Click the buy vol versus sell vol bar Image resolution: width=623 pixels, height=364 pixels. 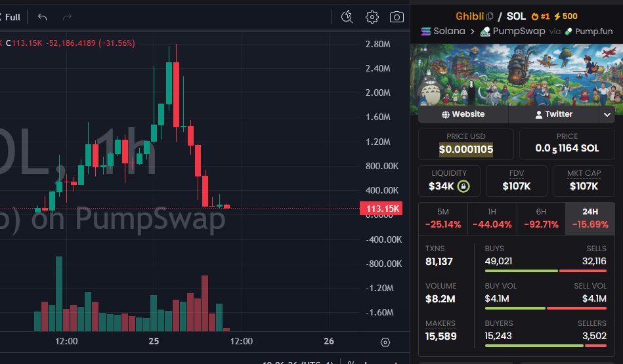coord(546,308)
